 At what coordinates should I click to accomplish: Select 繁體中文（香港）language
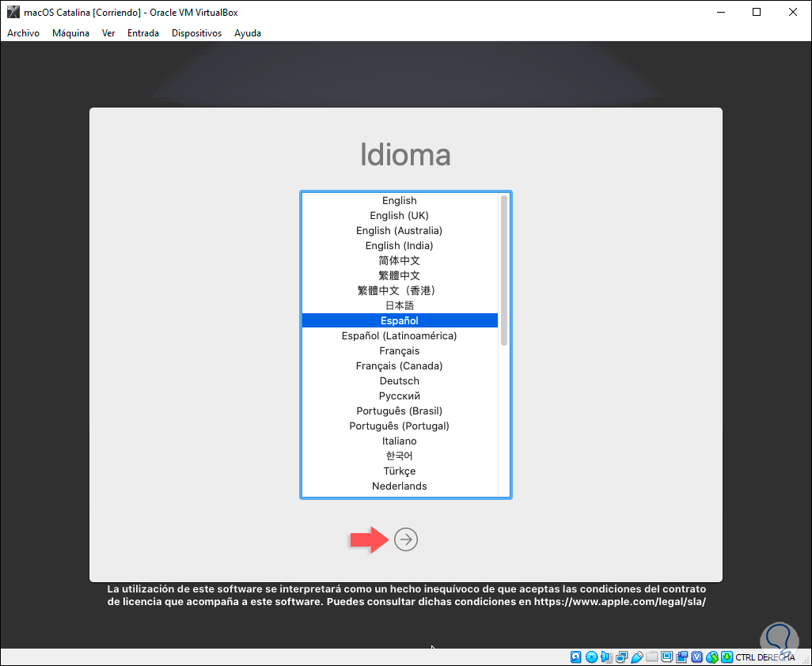(399, 290)
